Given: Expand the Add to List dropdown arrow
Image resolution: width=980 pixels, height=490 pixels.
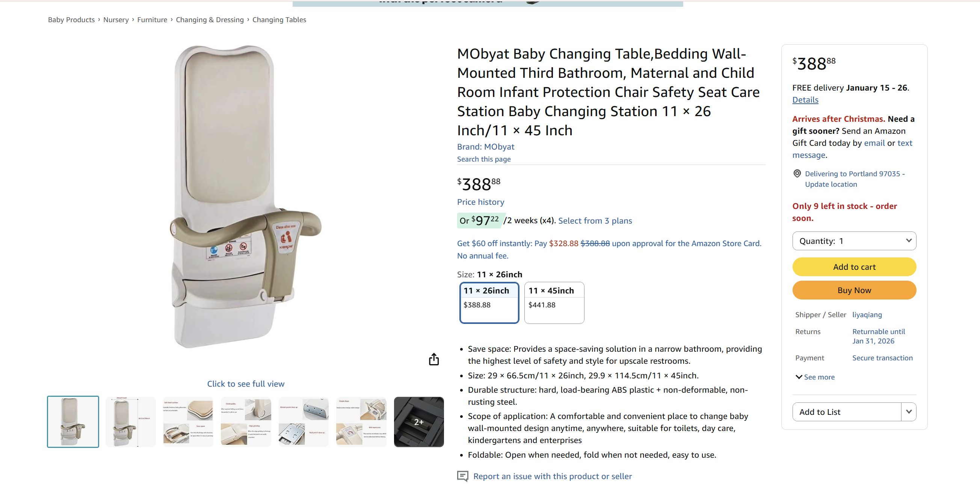Looking at the screenshot, I should tap(910, 411).
